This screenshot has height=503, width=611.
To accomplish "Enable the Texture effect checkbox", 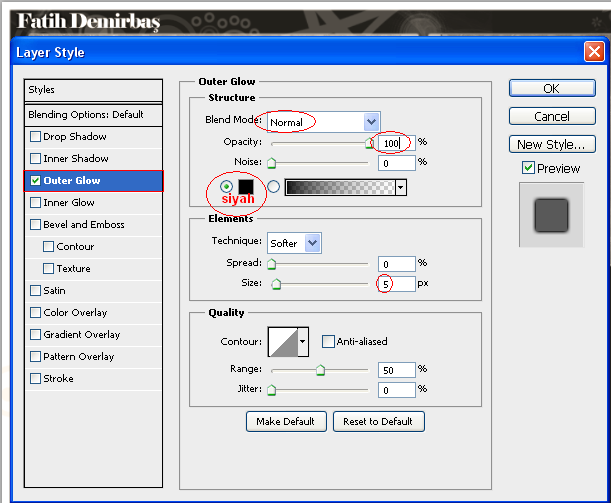I will point(49,268).
